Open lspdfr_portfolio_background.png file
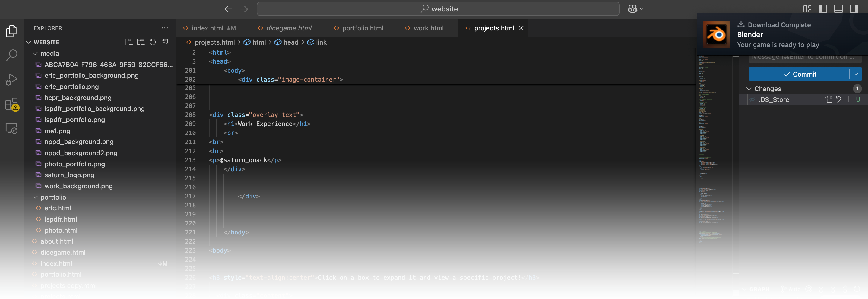The image size is (868, 299). pyautogui.click(x=94, y=109)
